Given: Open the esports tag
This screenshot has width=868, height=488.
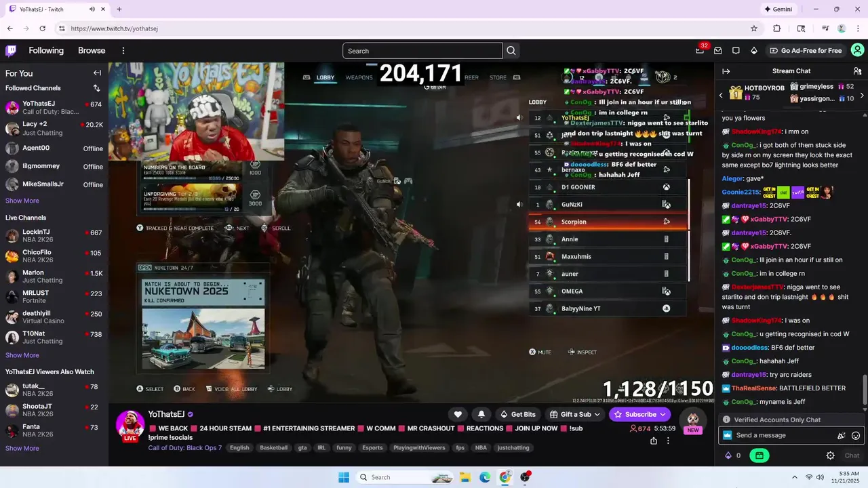Looking at the screenshot, I should [x=372, y=448].
